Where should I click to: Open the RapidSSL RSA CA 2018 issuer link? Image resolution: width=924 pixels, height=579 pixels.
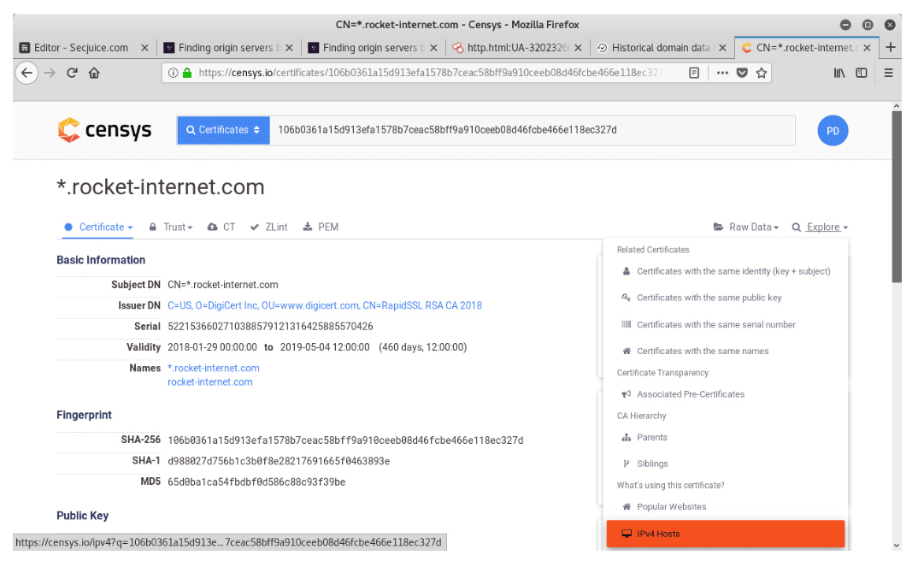(x=325, y=305)
